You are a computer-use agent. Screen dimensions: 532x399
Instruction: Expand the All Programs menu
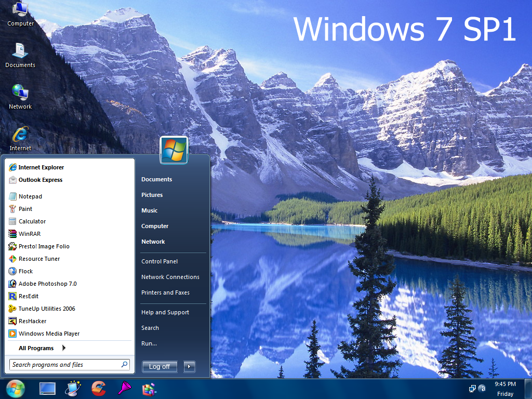(x=35, y=348)
